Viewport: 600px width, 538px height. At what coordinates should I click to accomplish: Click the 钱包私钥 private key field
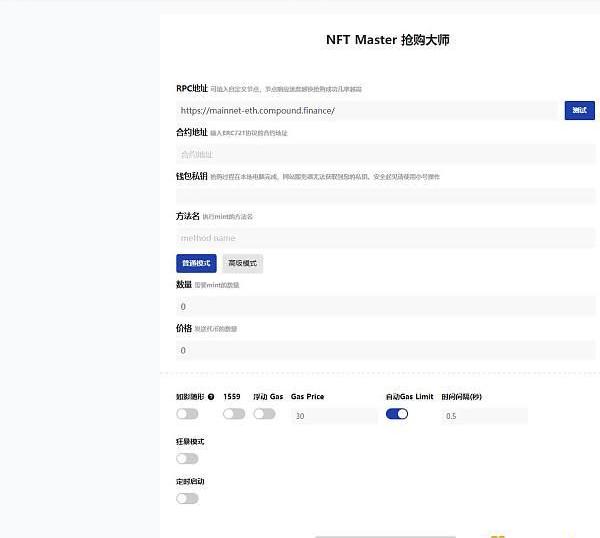[385, 196]
